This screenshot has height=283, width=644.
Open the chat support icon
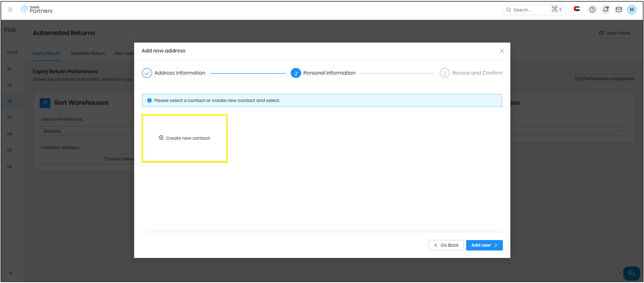(x=631, y=273)
